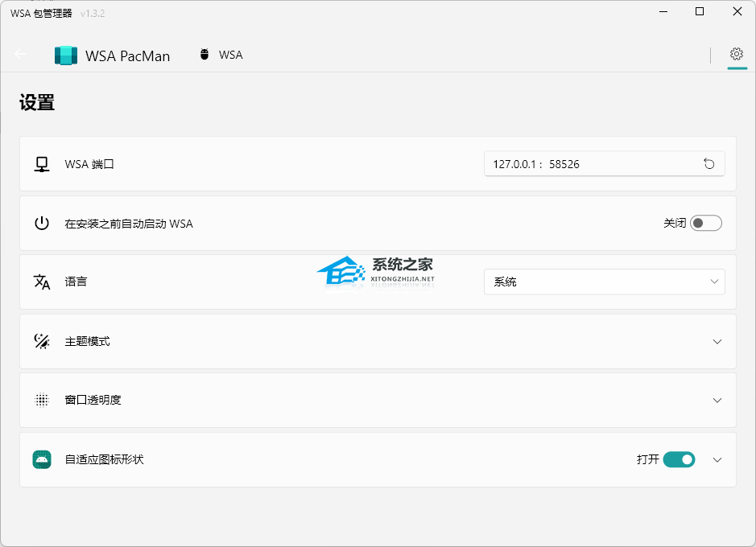Image resolution: width=756 pixels, height=547 pixels.
Task: Switch to the WSA tab
Action: (221, 56)
